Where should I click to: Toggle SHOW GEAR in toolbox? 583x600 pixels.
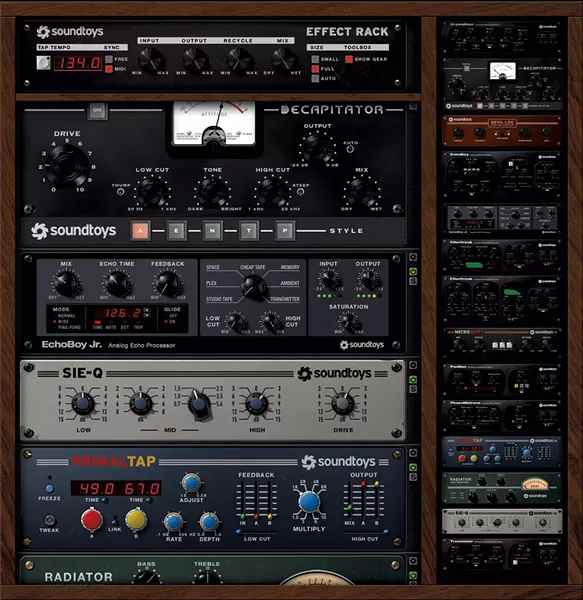click(x=349, y=59)
